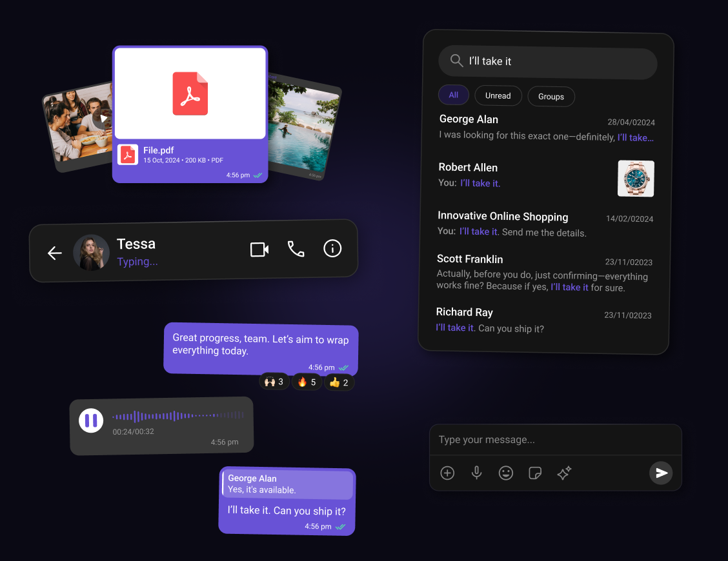Toggle the fire emoji reaction
728x561 pixels.
click(x=307, y=382)
